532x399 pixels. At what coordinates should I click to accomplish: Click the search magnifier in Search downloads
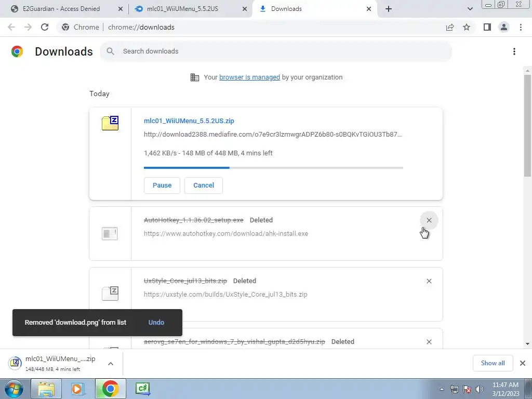[110, 51]
